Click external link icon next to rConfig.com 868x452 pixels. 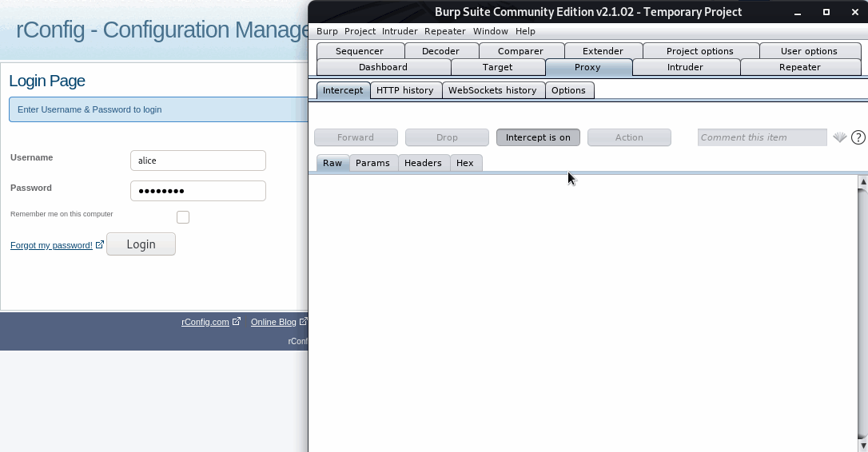[x=237, y=321]
